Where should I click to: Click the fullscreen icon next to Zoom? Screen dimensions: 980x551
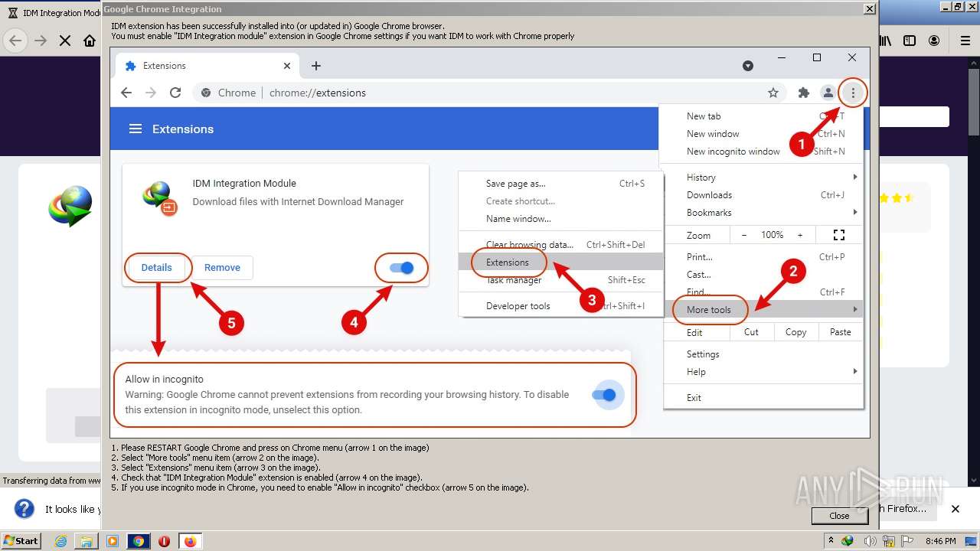tap(839, 235)
